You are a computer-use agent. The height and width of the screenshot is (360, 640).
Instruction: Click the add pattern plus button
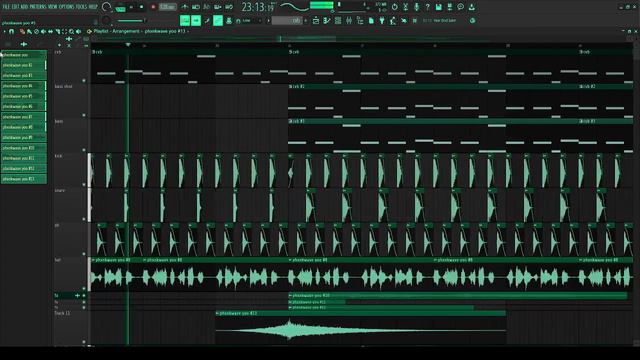click(306, 20)
